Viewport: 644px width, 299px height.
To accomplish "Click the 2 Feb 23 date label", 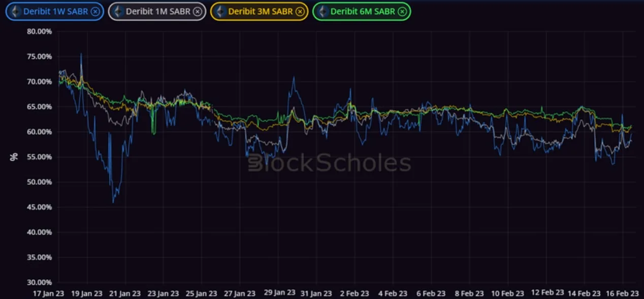I will point(355,293).
